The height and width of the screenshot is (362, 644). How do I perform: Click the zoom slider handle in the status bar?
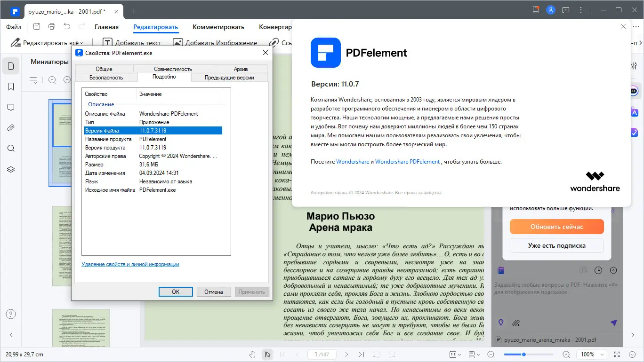524,354
